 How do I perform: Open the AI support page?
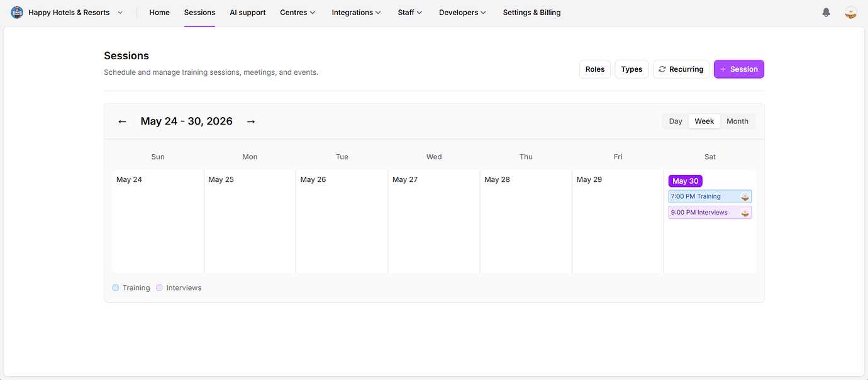248,13
